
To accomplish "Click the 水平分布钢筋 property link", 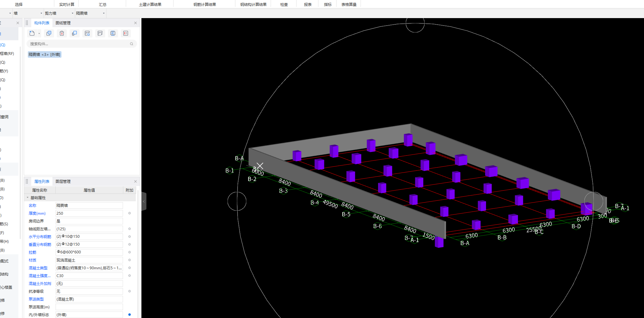I will point(40,237).
